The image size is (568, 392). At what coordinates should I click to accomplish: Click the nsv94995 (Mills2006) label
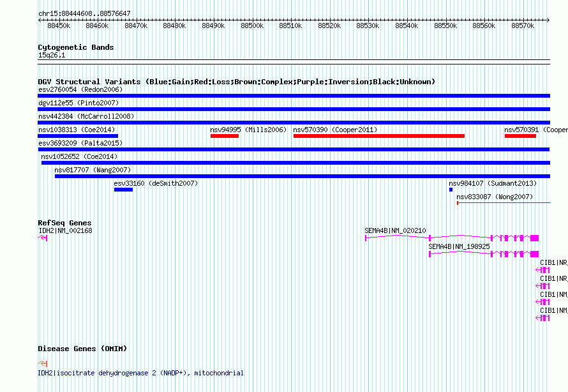click(x=248, y=130)
